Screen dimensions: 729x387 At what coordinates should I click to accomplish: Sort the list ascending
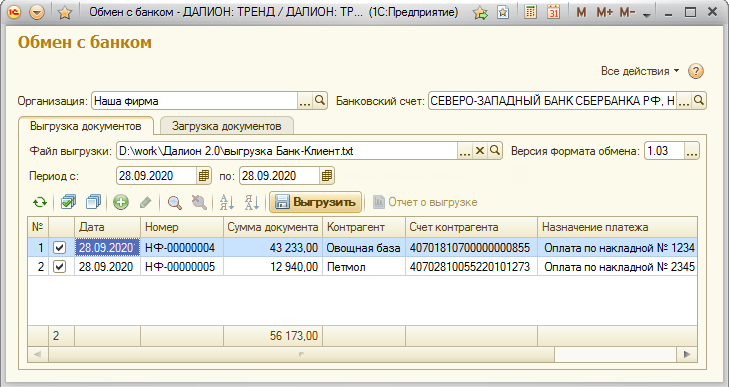pos(227,202)
